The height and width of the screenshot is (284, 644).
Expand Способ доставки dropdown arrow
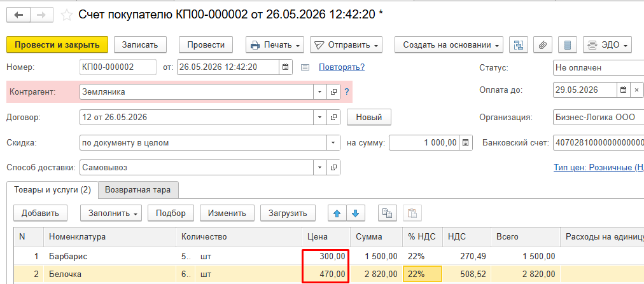pyautogui.click(x=320, y=167)
